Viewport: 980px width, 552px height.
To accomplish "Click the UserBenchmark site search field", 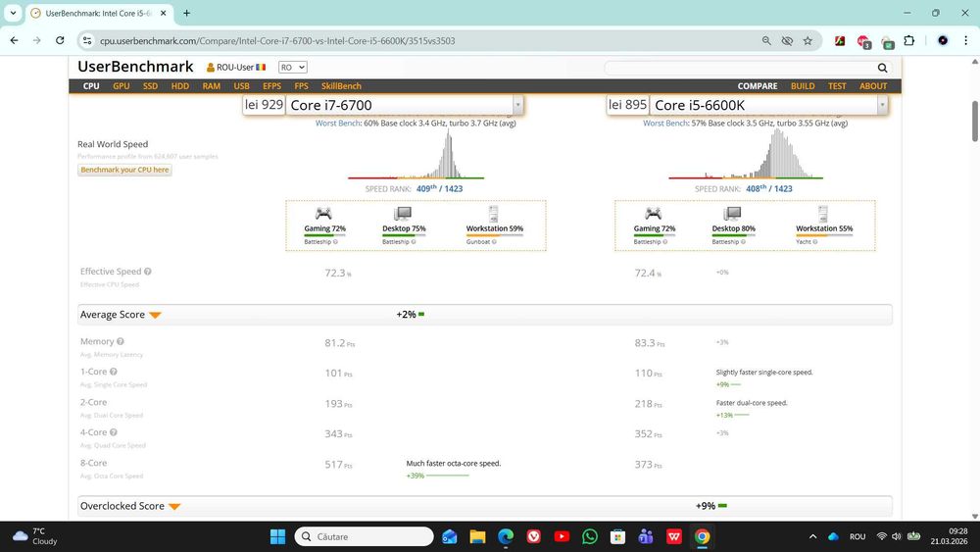I will click(x=741, y=68).
